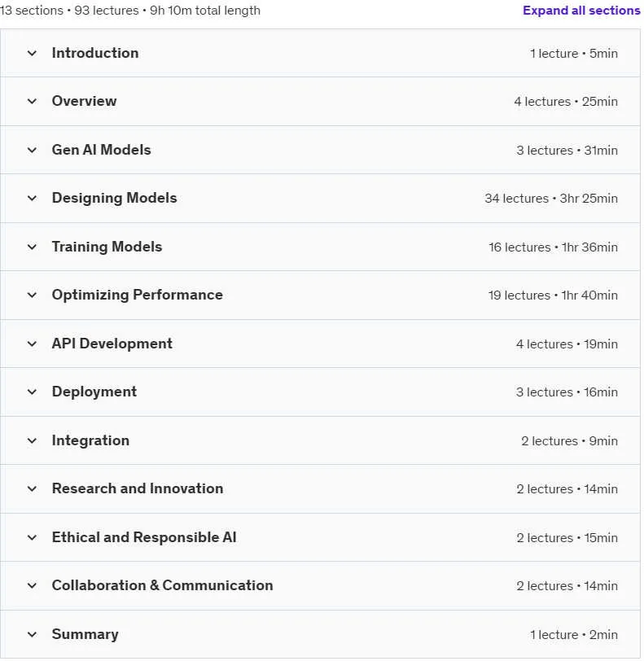Click the Research and Innovation chevron icon
644x661 pixels.
point(32,489)
